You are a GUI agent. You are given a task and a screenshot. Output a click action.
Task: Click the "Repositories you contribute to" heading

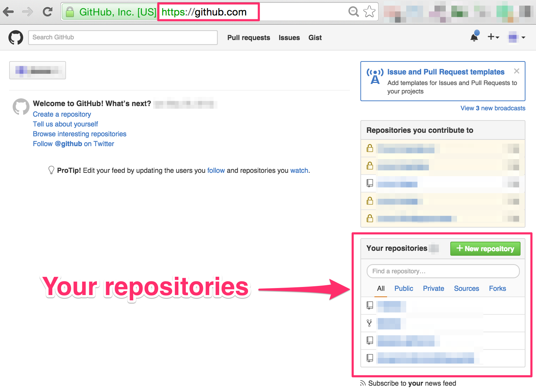tap(420, 130)
